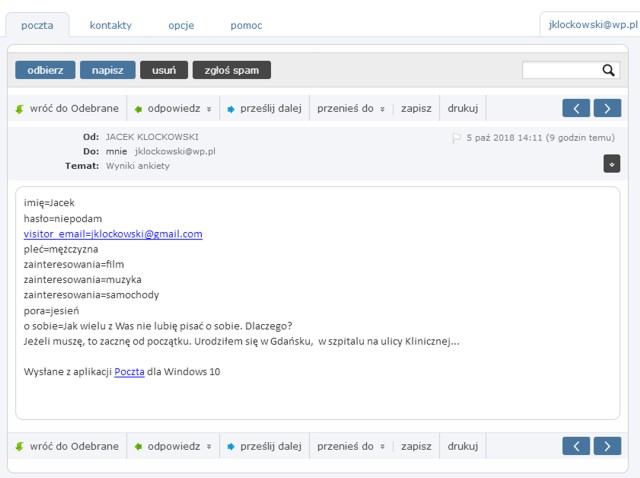Delete the message with 'usuń' button
The width and height of the screenshot is (640, 478).
point(163,70)
